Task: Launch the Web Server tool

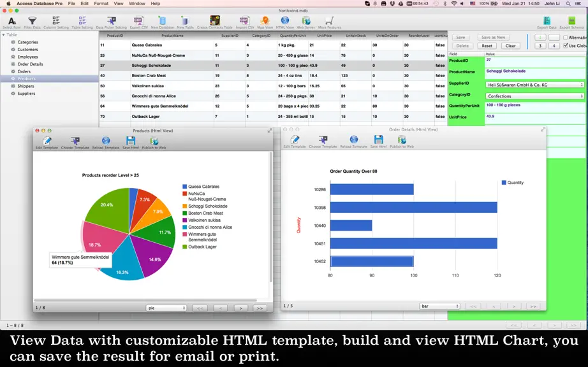Action: point(306,20)
